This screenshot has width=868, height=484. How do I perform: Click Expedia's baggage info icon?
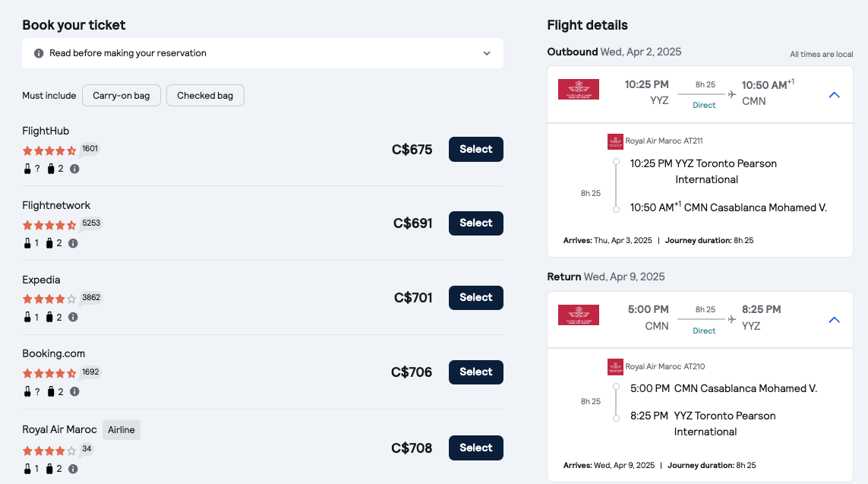73,318
